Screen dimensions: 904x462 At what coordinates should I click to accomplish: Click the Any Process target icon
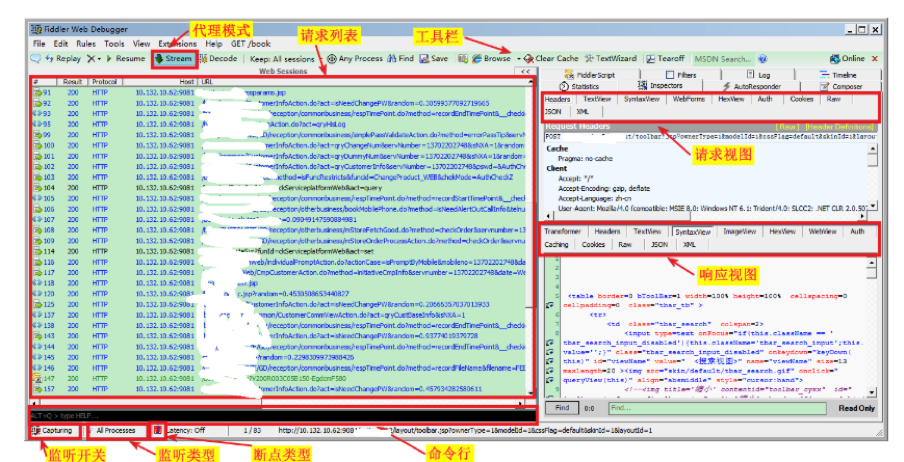tap(332, 58)
